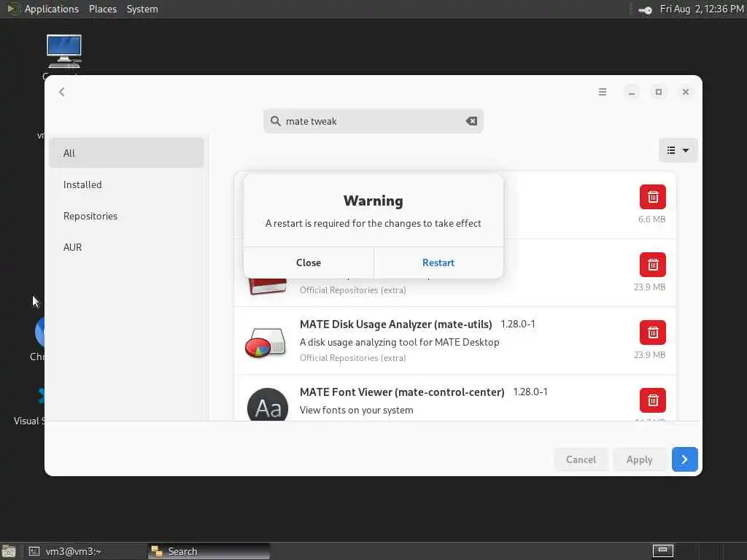
Task: Select the Repositories category
Action: coord(126,216)
